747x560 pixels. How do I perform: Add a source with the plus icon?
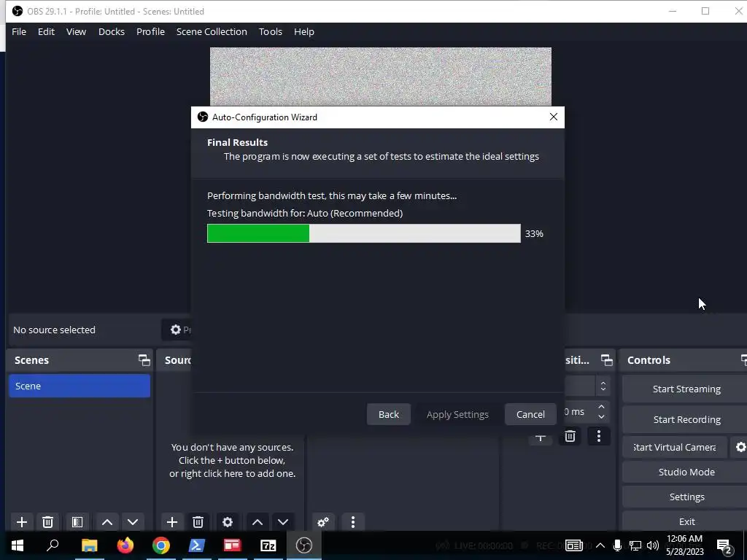172,522
